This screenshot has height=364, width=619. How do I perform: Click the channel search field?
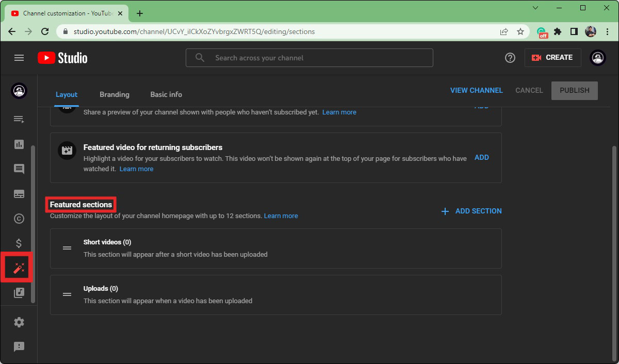[x=309, y=58]
